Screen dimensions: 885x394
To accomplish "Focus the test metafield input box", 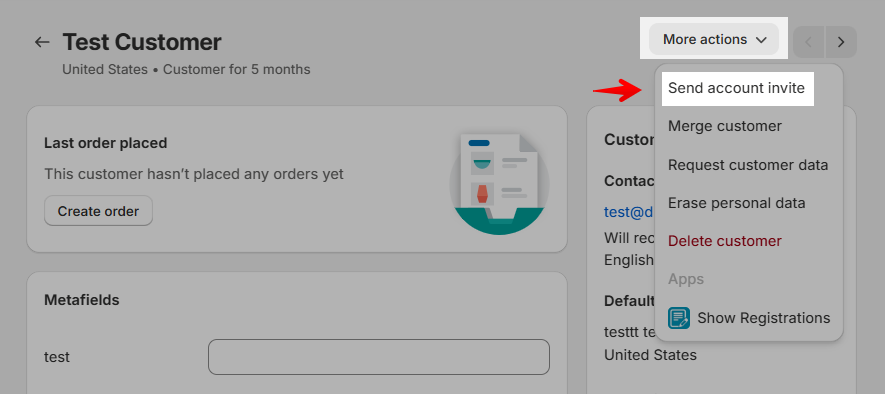I will (379, 357).
